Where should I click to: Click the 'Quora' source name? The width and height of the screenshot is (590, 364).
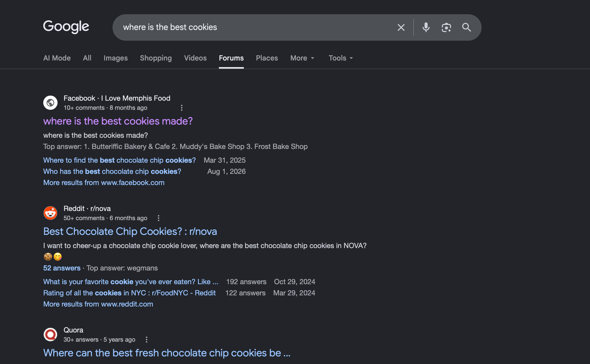click(73, 330)
